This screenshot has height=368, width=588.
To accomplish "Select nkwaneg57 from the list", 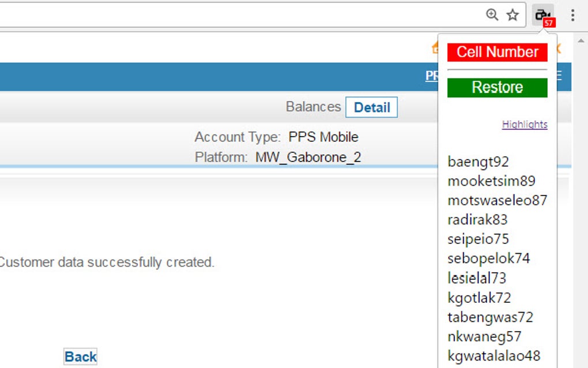I will pyautogui.click(x=484, y=336).
